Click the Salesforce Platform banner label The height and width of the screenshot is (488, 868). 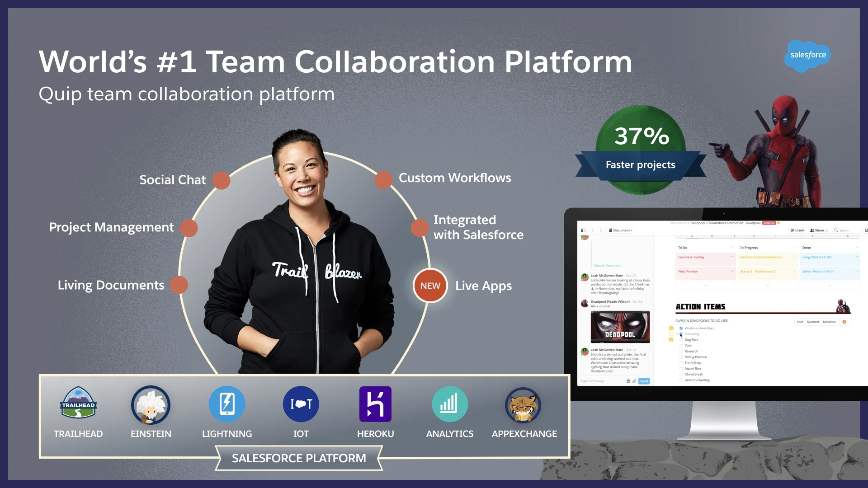coord(299,458)
